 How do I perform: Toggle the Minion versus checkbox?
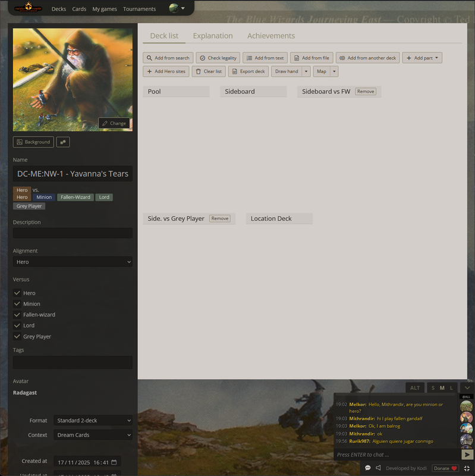tap(17, 304)
